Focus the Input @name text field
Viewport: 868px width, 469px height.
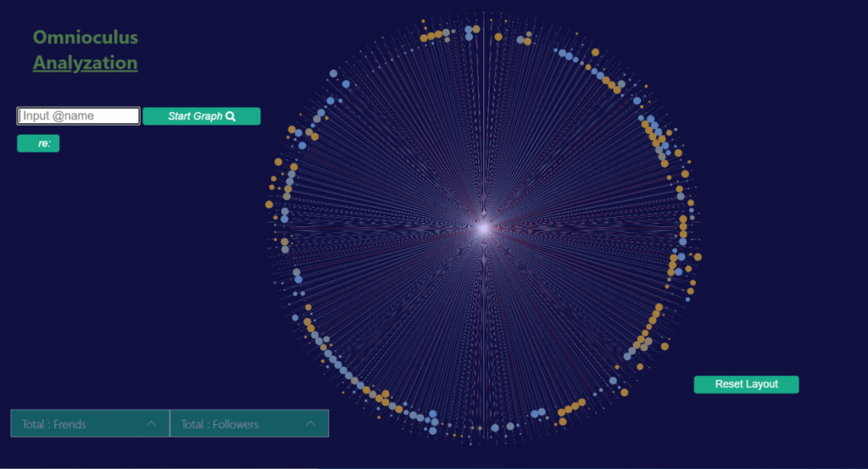point(79,115)
